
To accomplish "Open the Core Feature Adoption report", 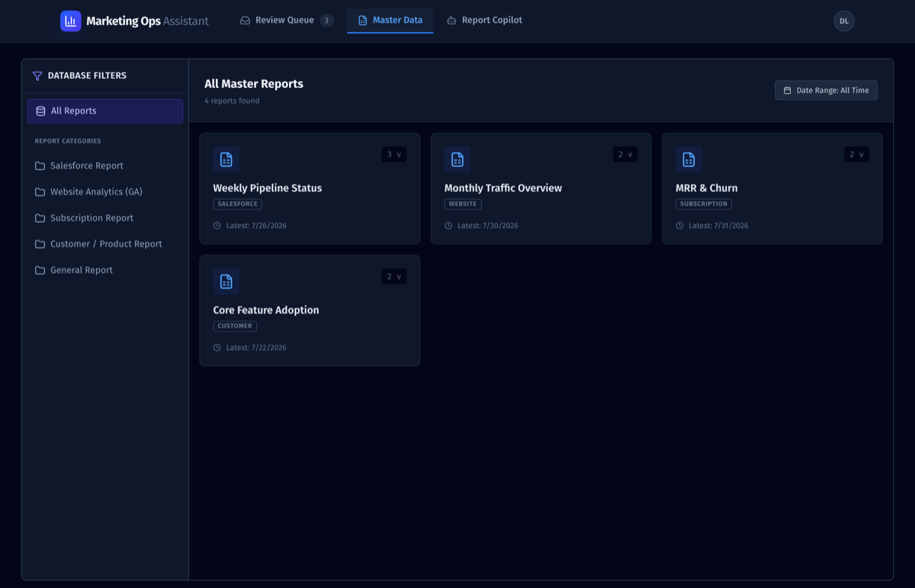I will click(x=310, y=310).
